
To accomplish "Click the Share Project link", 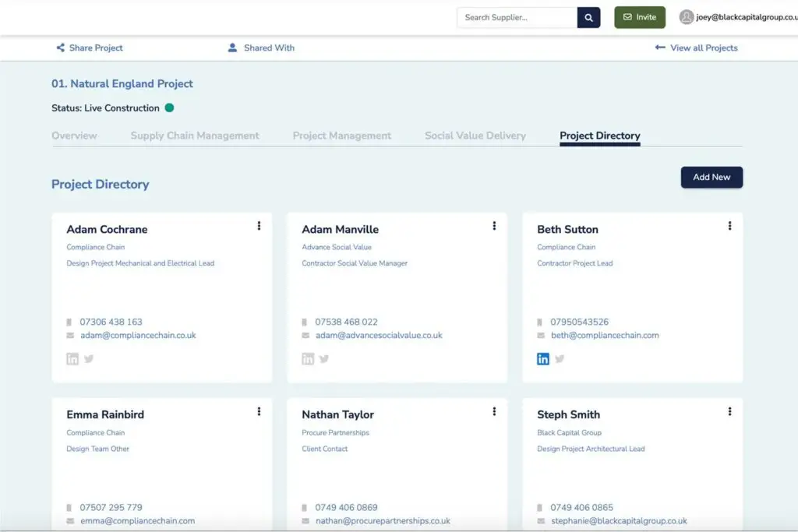I will point(96,48).
